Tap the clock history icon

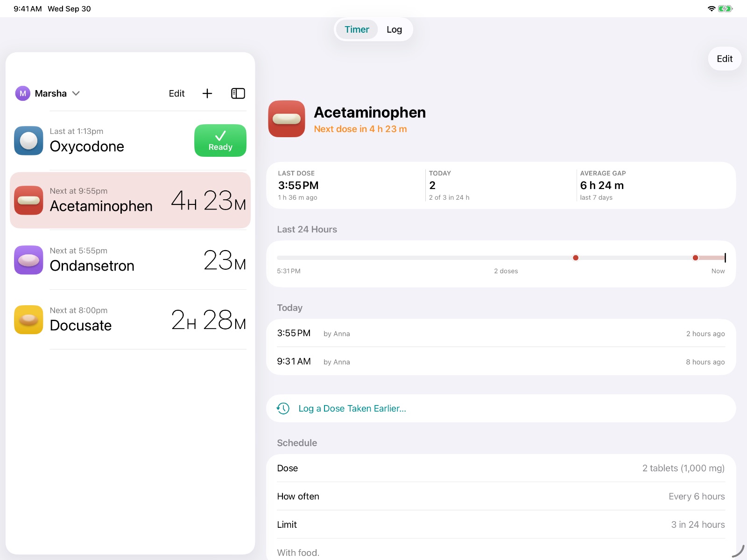pyautogui.click(x=283, y=408)
